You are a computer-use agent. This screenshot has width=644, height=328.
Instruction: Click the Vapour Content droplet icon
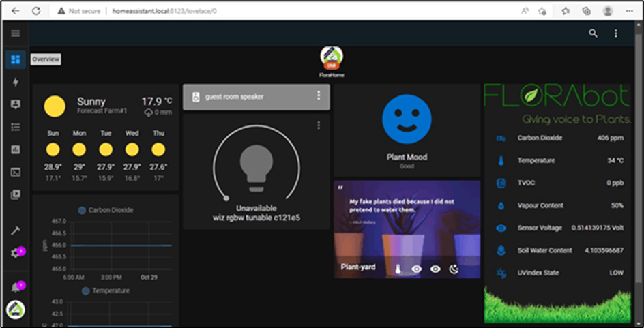tap(501, 206)
